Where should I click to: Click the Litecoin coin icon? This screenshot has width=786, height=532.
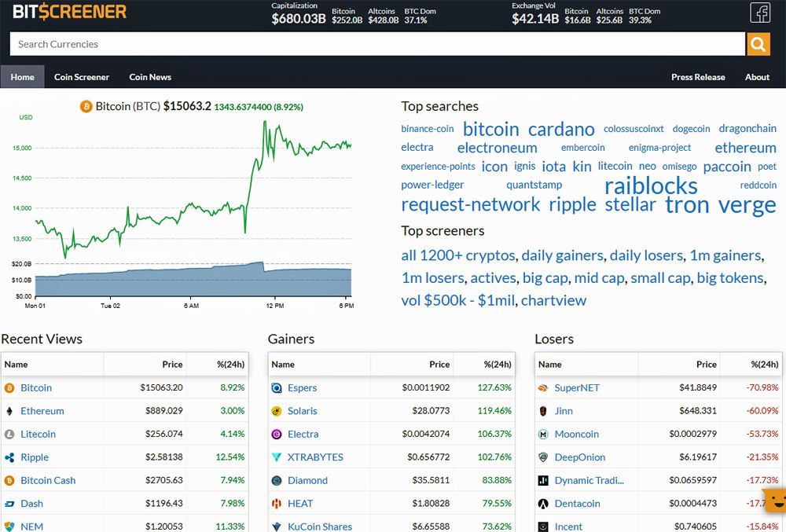tap(9, 434)
